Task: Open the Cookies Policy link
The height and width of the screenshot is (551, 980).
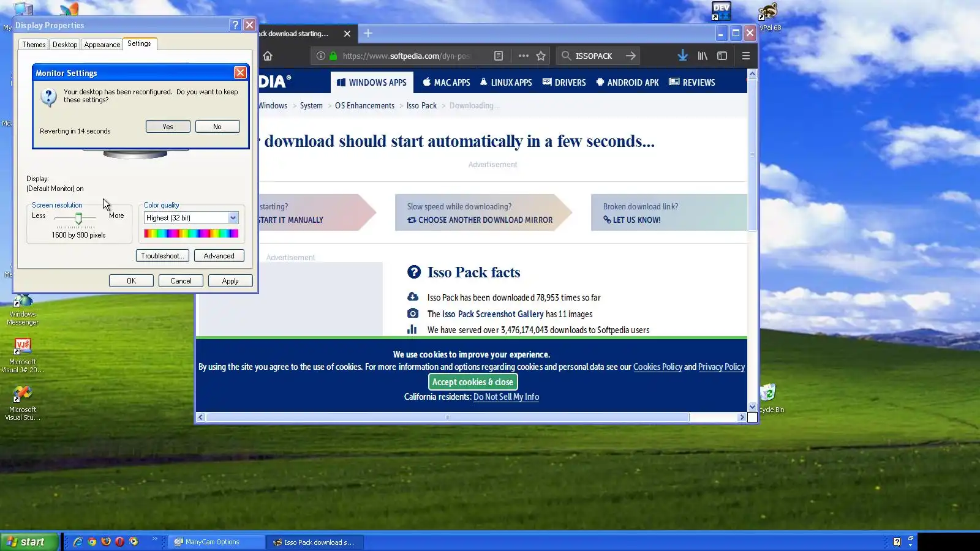Action: pyautogui.click(x=657, y=367)
